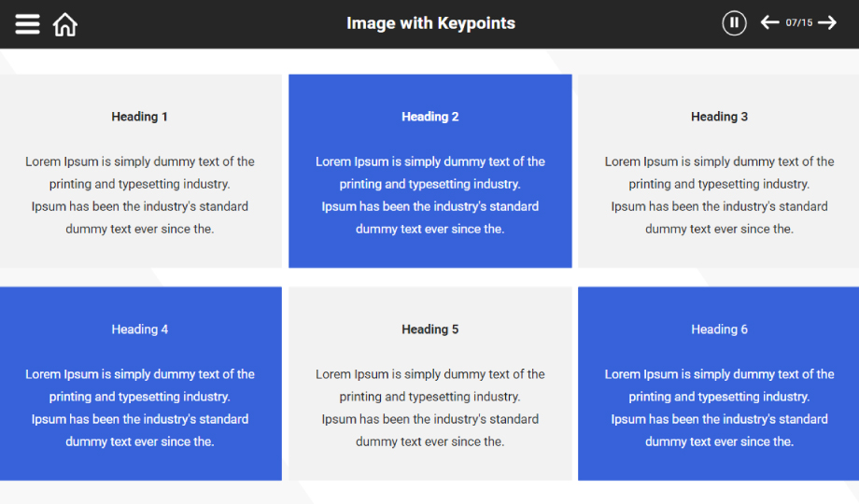Pause the slide playback
Viewport: 859px width, 504px height.
(x=734, y=23)
